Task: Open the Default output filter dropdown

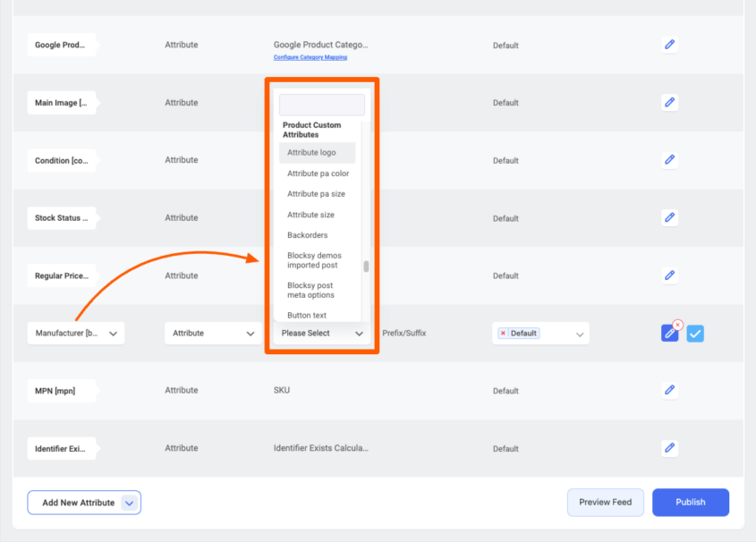Action: [x=540, y=334]
